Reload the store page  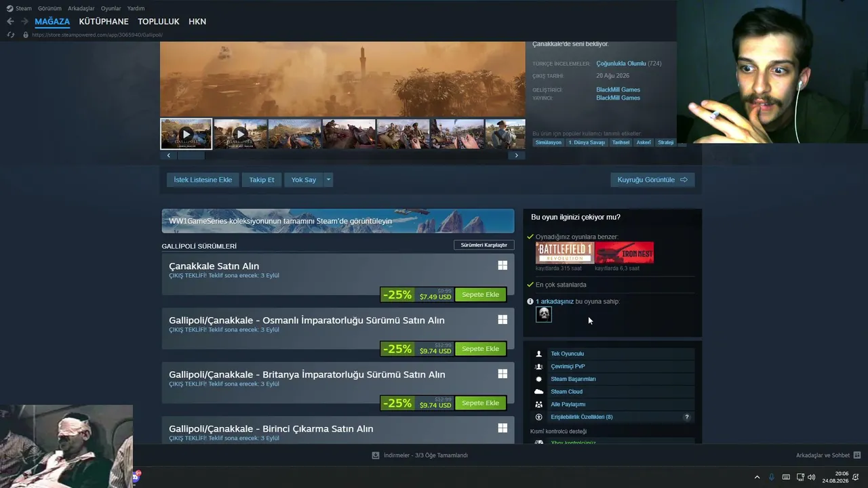[x=10, y=35]
